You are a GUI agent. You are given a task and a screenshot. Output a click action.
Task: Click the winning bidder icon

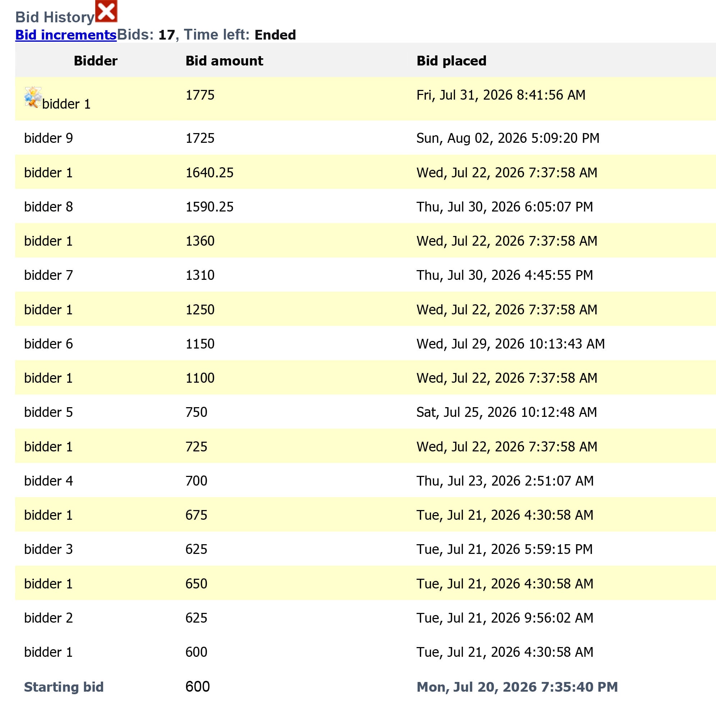(33, 97)
